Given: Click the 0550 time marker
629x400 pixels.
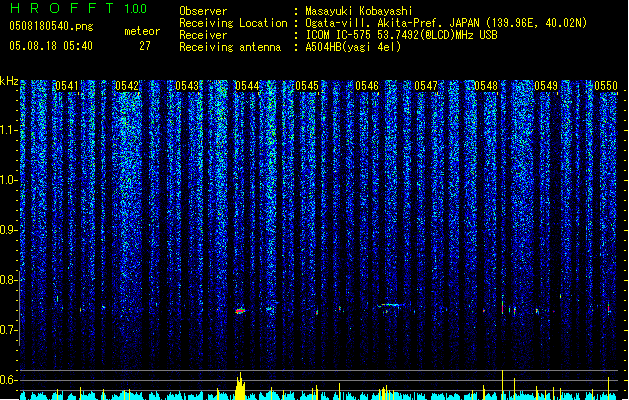Looking at the screenshot, I should tap(606, 86).
